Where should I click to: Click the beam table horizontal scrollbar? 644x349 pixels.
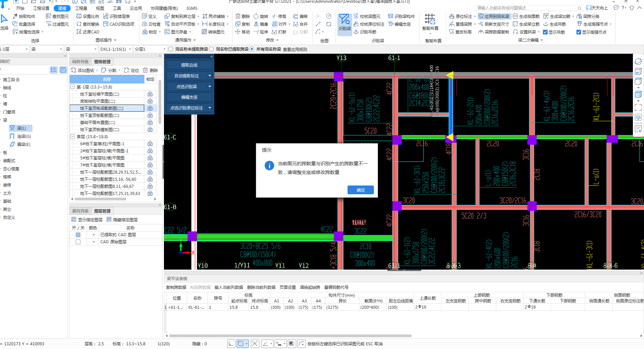pos(290,336)
